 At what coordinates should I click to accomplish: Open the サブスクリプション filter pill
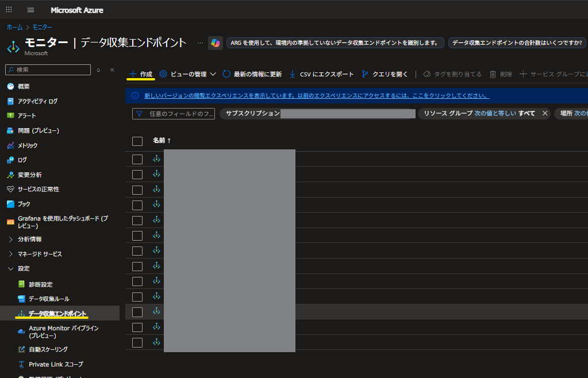point(317,114)
